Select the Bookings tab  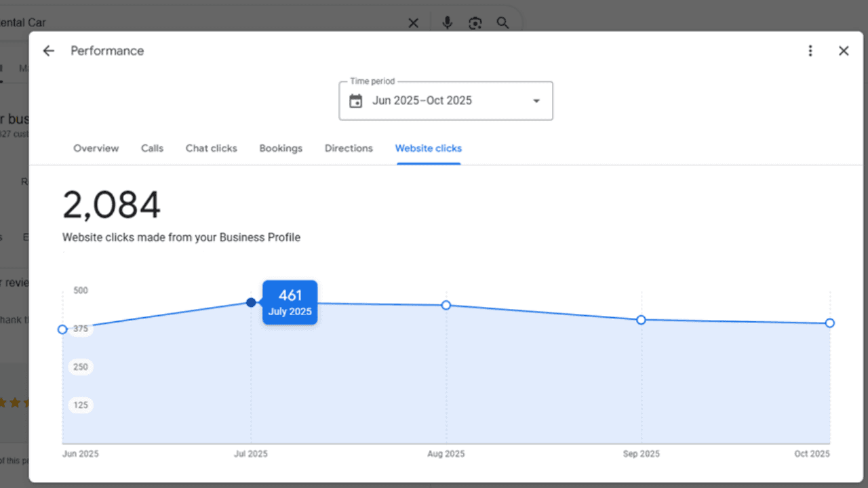pyautogui.click(x=281, y=148)
